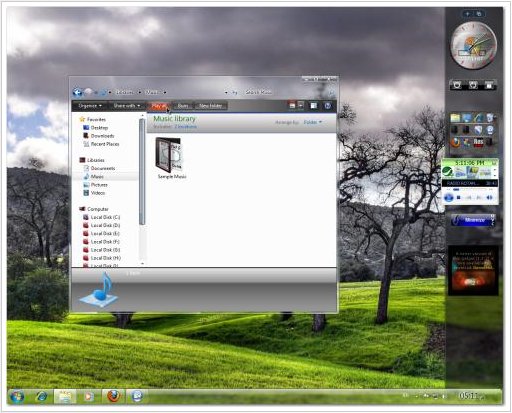Click Firefox icon in launcher gadget
The width and height of the screenshot is (512, 413).
tap(455, 142)
